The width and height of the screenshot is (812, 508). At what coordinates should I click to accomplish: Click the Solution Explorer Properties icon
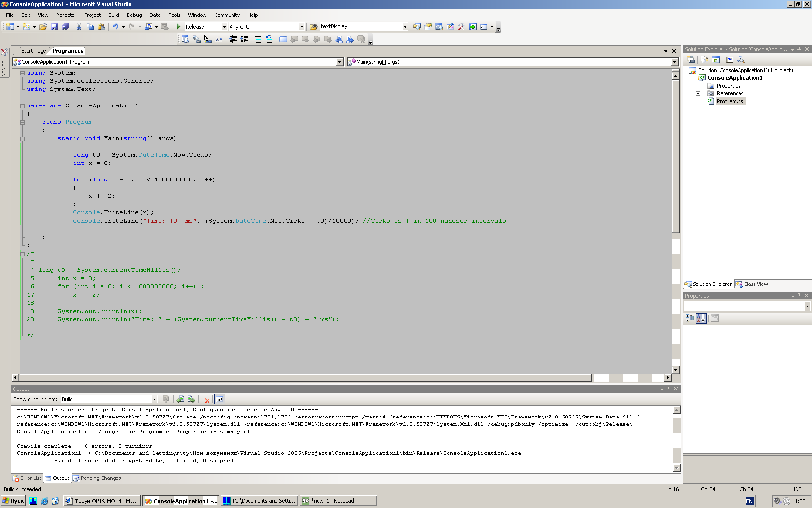[x=691, y=60]
